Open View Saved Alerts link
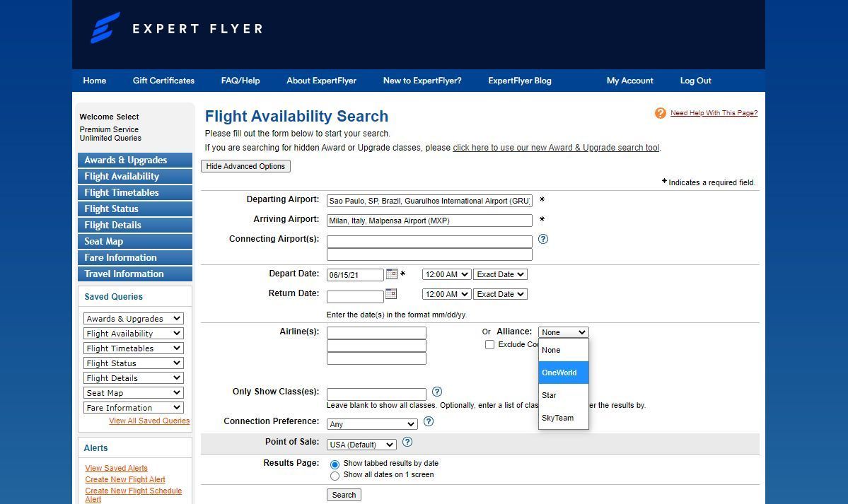The image size is (848, 504). pyautogui.click(x=116, y=469)
